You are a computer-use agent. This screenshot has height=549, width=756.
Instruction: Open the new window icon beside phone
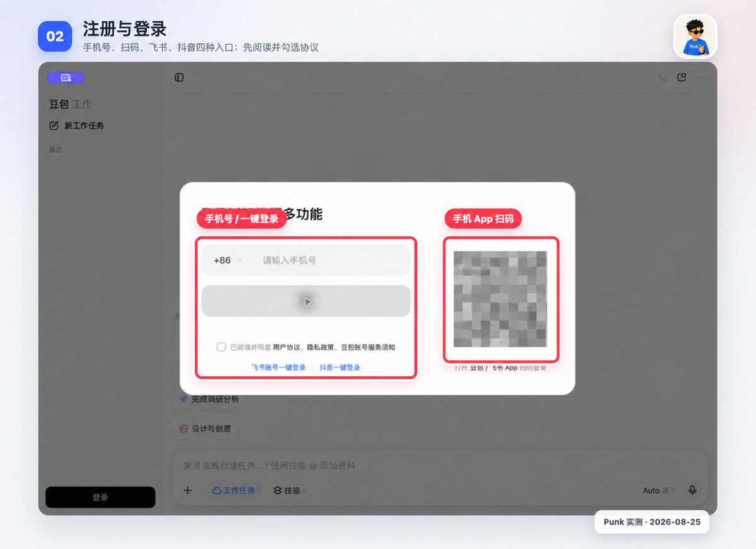tap(681, 78)
